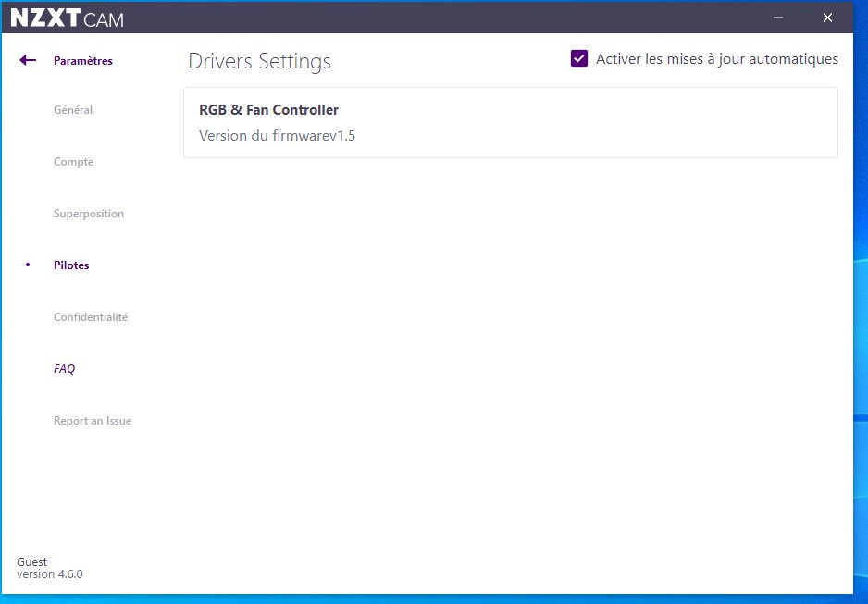Image resolution: width=868 pixels, height=604 pixels.
Task: Open the FAQ link
Action: (x=64, y=369)
